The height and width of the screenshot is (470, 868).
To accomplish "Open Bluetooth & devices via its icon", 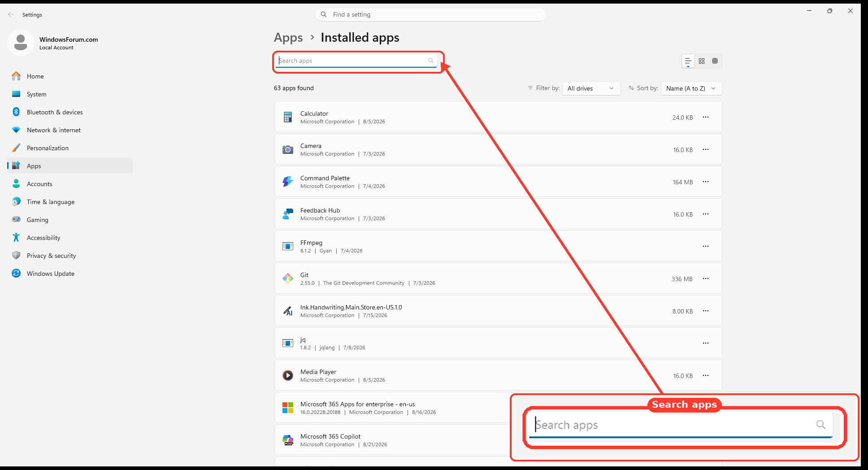I will [x=16, y=112].
